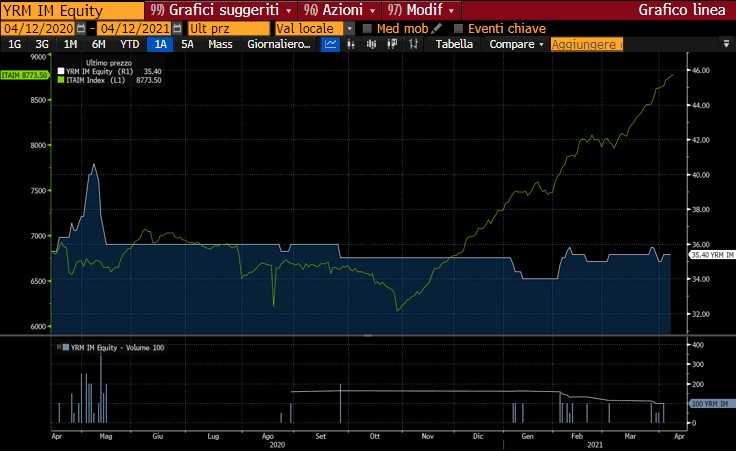Click the YRM IM Equity (R1) legend entry
The width and height of the screenshot is (736, 451).
pos(100,71)
